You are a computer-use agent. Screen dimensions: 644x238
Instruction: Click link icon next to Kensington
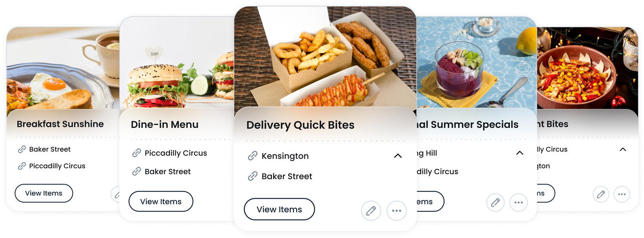(253, 156)
